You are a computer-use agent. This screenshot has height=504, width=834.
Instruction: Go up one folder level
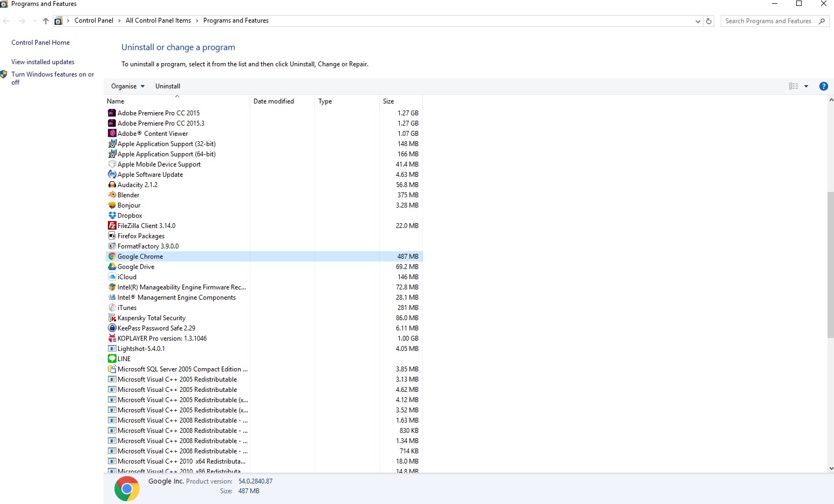point(45,21)
